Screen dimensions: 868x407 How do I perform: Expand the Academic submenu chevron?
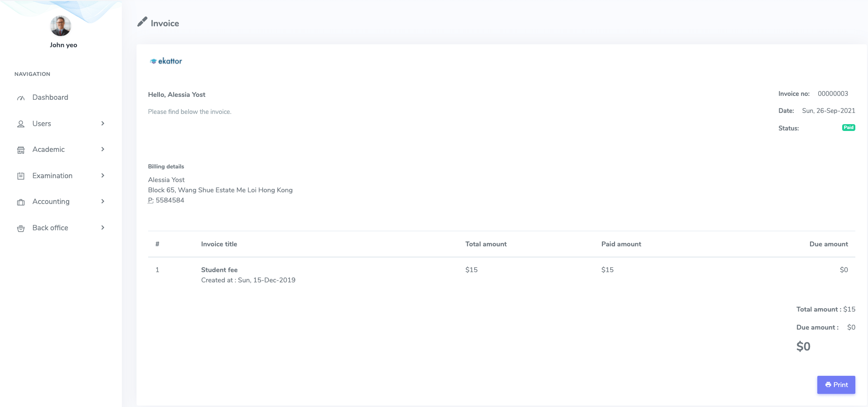[x=103, y=149]
